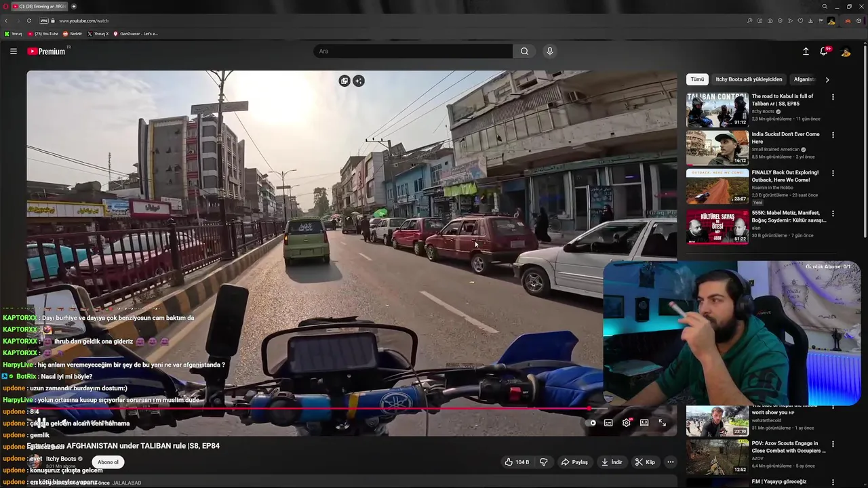This screenshot has width=868, height=488.
Task: Open YouTube notifications bell
Action: (x=825, y=52)
